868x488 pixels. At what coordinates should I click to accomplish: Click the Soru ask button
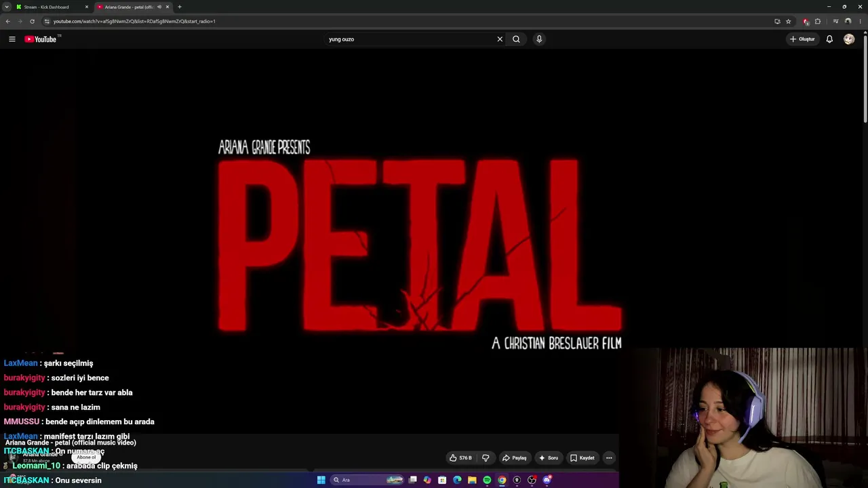[548, 458]
